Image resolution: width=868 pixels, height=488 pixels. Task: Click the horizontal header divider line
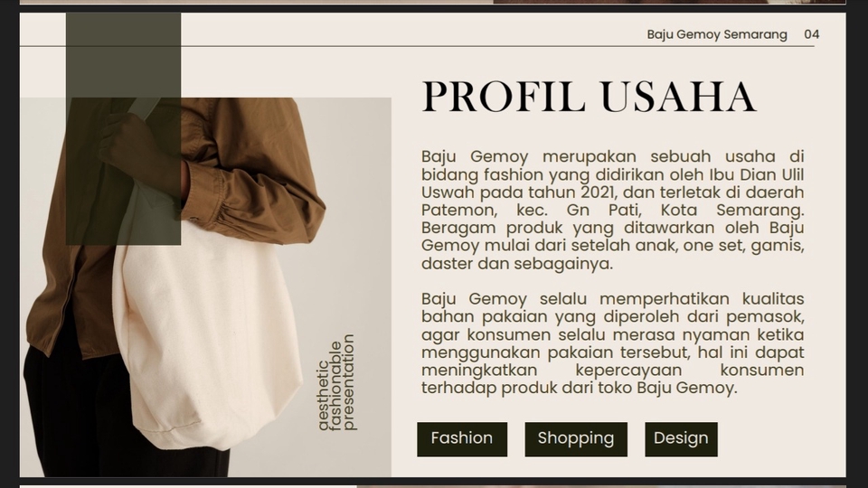(x=417, y=46)
